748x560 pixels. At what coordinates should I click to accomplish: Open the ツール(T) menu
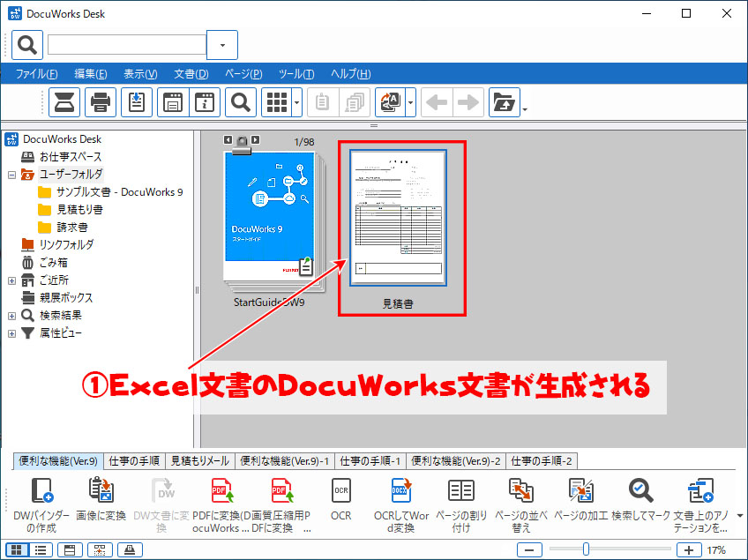(296, 74)
